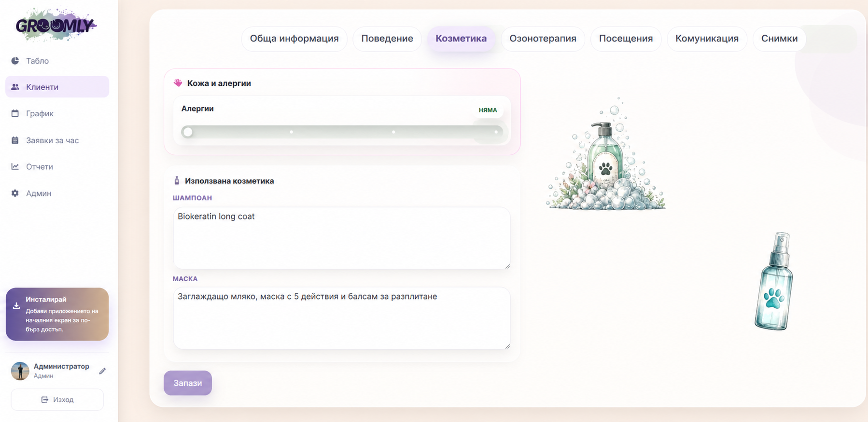This screenshot has width=868, height=422.
Task: Click the Groomly logo
Action: pyautogui.click(x=56, y=25)
